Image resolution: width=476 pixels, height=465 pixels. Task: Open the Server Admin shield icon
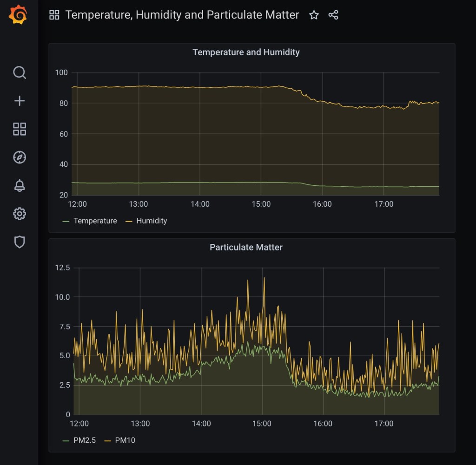pos(20,242)
